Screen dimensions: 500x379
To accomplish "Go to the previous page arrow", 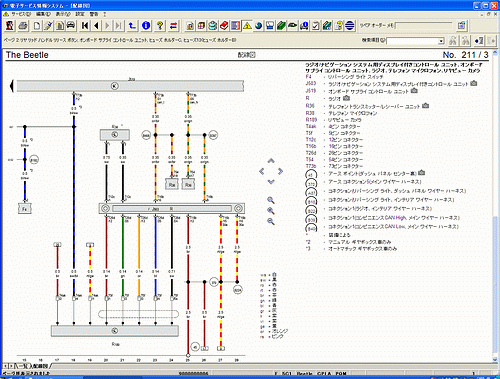I will pyautogui.click(x=96, y=26).
